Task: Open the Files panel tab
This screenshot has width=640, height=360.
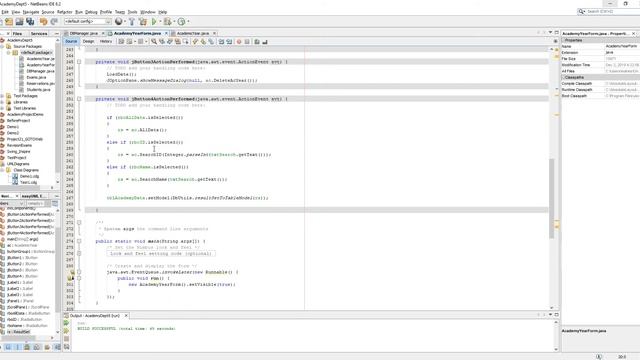Action: [17, 33]
